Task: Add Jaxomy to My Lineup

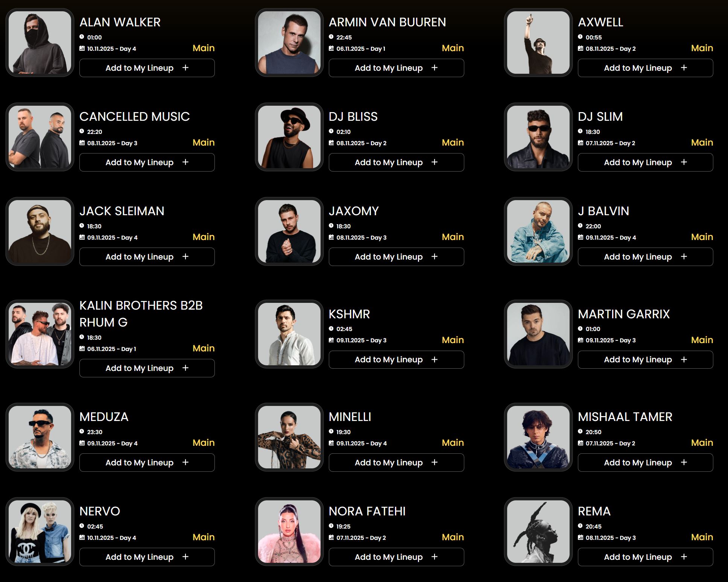Action: tap(396, 257)
